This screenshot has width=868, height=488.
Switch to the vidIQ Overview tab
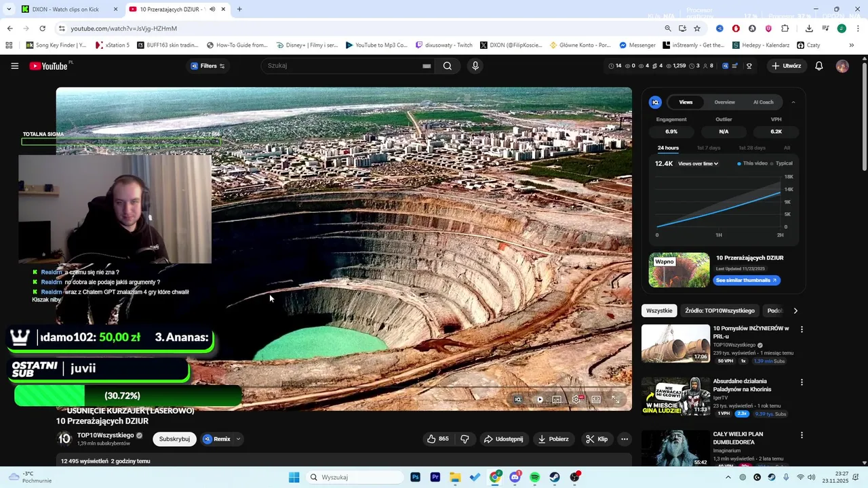pyautogui.click(x=724, y=102)
